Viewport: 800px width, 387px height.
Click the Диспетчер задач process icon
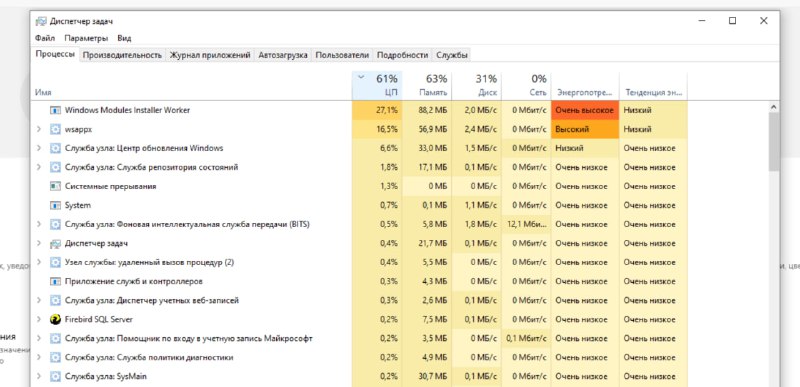click(55, 243)
